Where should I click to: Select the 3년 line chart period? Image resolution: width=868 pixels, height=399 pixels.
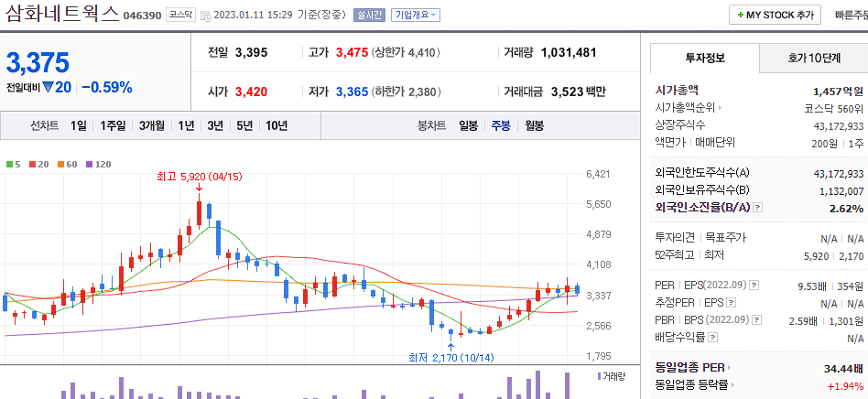215,125
